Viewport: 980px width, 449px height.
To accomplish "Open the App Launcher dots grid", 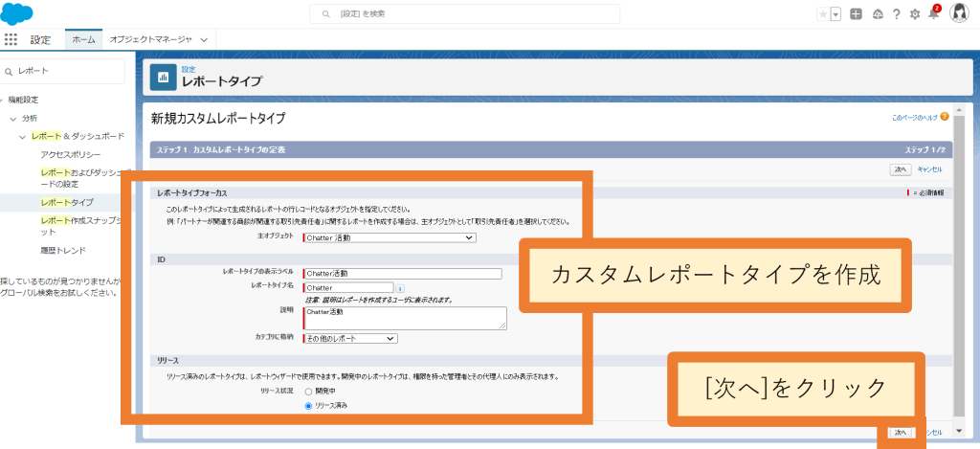I will (x=11, y=39).
